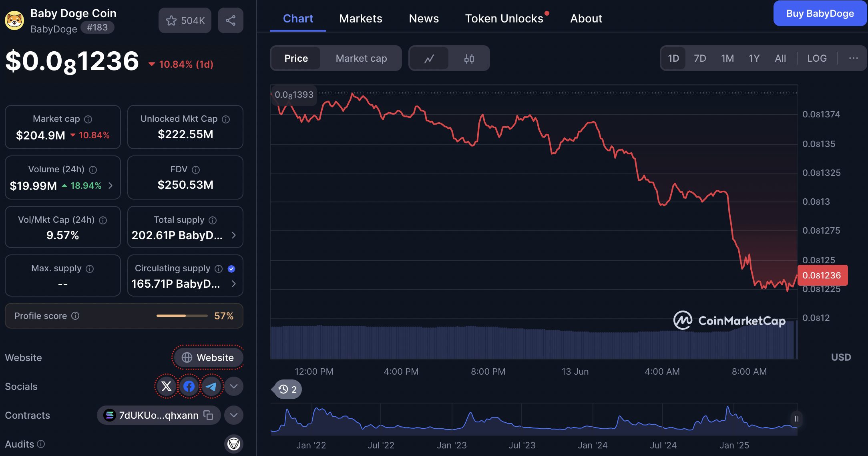The image size is (868, 456).
Task: Copy the contract address
Action: [208, 415]
